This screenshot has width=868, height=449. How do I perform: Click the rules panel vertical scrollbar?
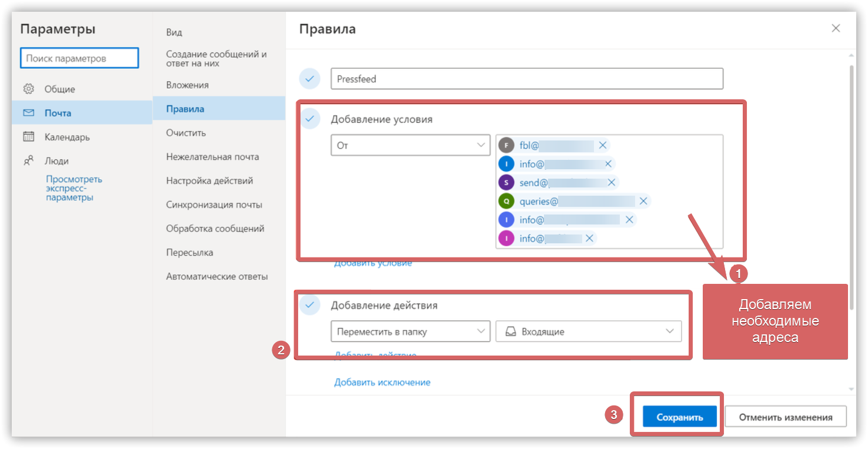852,188
